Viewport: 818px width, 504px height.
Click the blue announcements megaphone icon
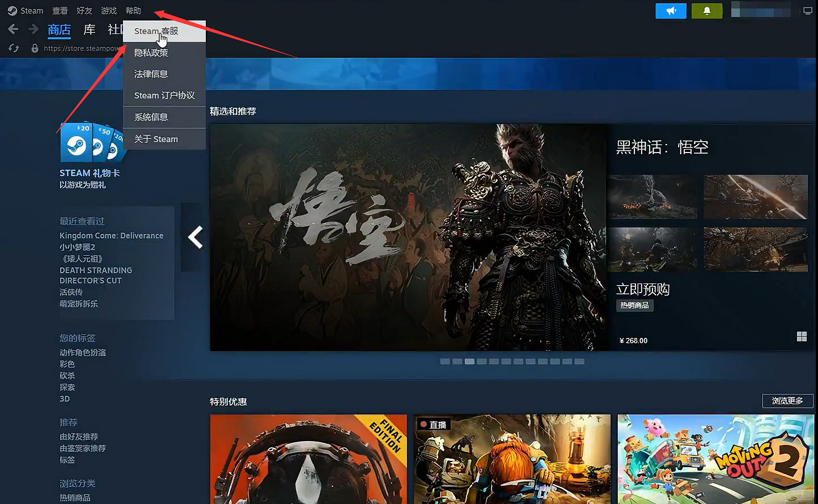coord(671,11)
